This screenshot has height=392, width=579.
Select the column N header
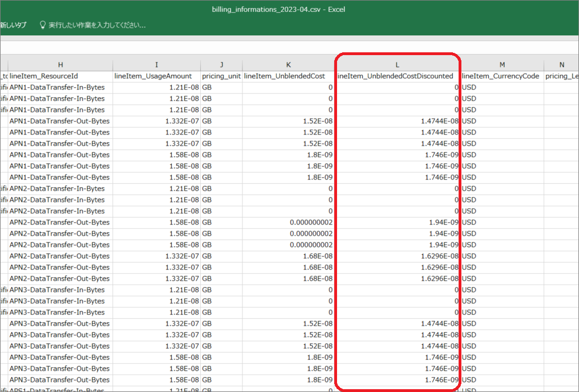(561, 65)
